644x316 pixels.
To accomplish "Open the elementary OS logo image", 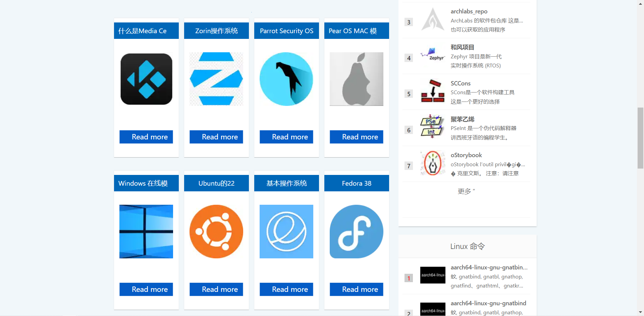I will (286, 232).
